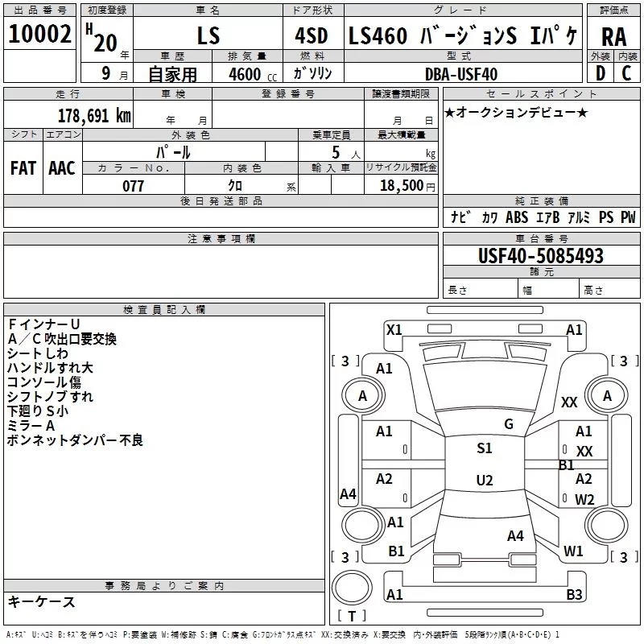Select the アルミ alloy wheel entry
Image resolution: width=644 pixels, height=644 pixels.
click(x=579, y=217)
